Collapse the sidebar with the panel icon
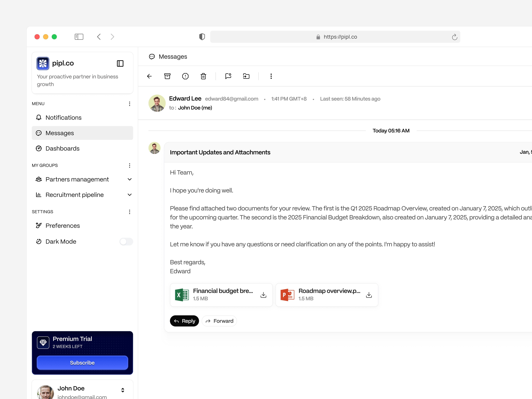This screenshot has width=532, height=399. [120, 63]
